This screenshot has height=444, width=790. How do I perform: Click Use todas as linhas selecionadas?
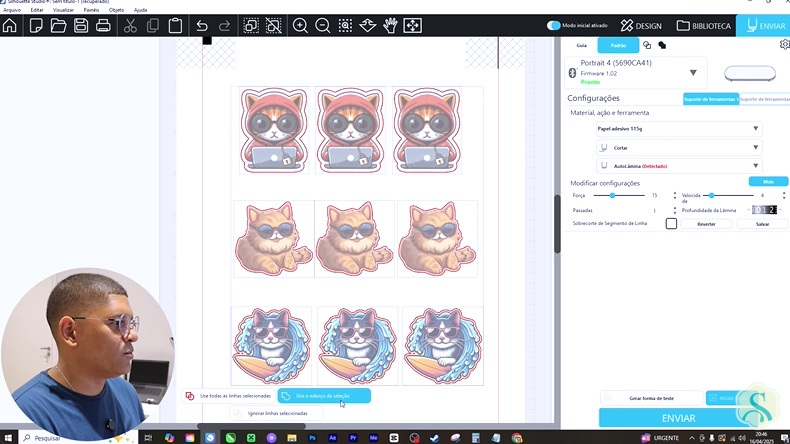point(229,396)
